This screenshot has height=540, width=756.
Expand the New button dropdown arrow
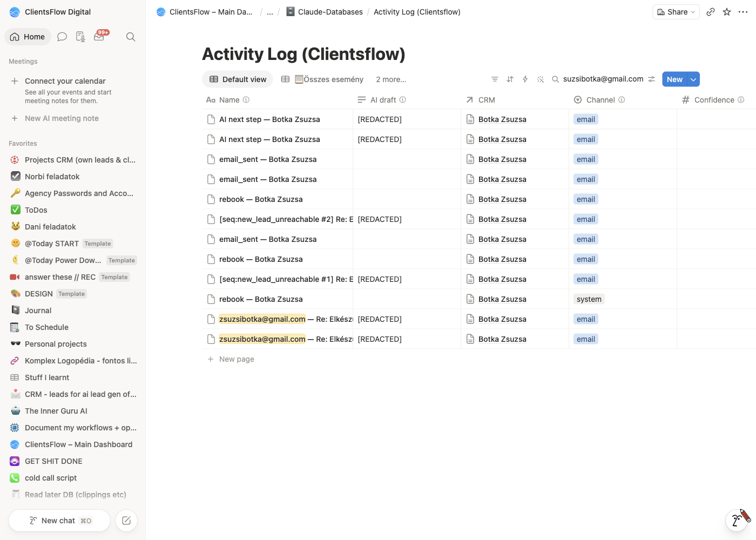[x=693, y=79]
